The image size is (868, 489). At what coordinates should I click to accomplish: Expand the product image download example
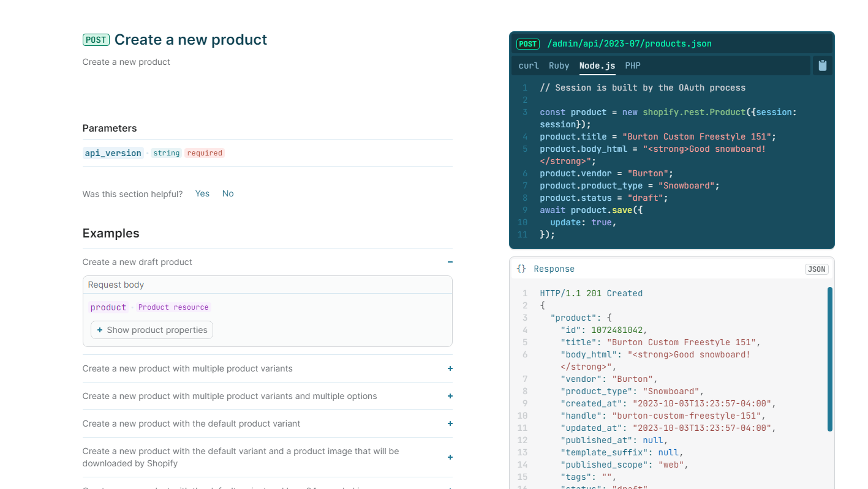pyautogui.click(x=450, y=457)
